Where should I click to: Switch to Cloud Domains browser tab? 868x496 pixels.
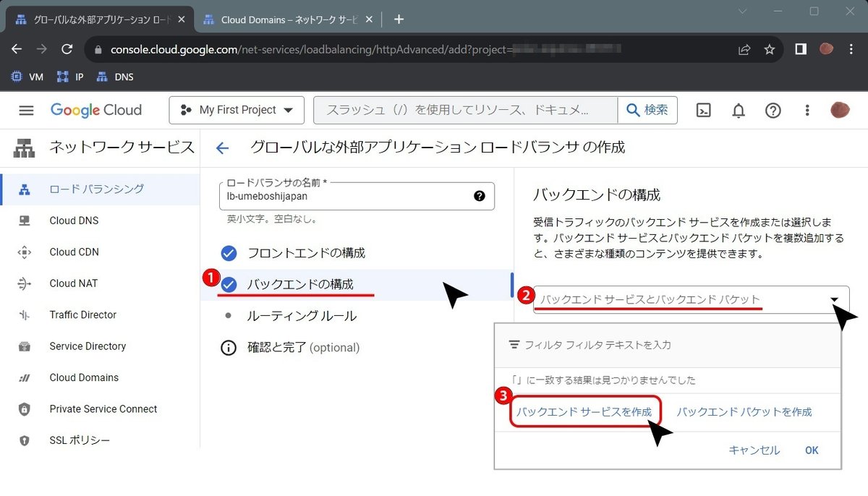(x=288, y=20)
